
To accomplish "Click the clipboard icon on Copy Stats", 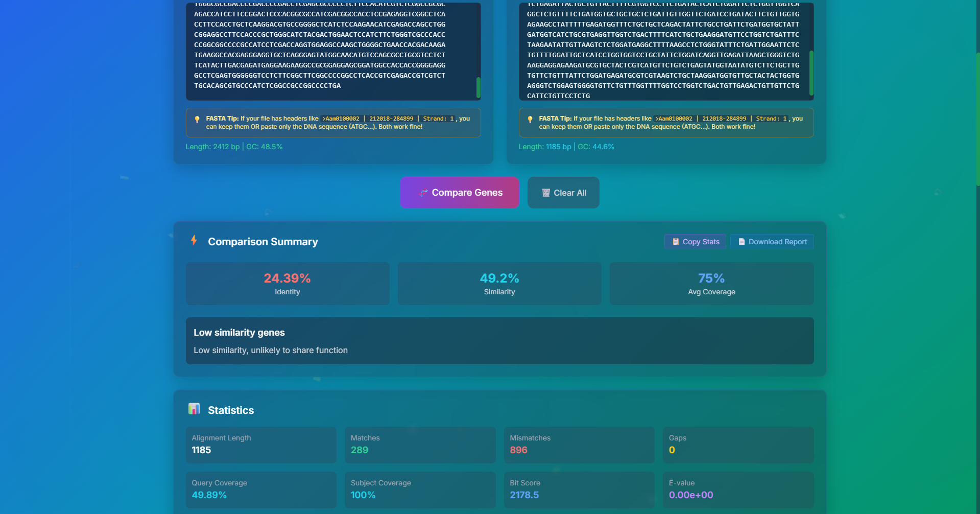I will click(674, 242).
